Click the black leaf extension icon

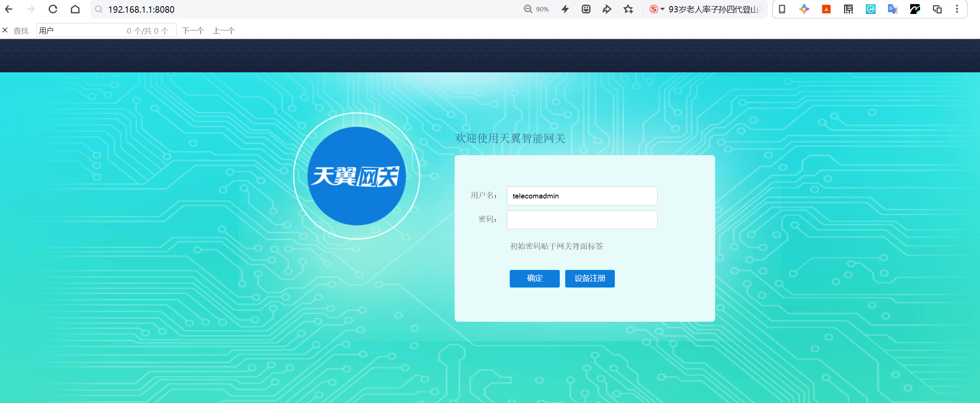click(915, 9)
